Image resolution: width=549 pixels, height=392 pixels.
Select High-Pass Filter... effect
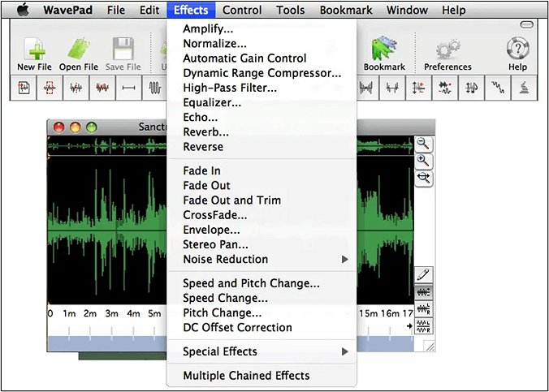coord(262,88)
